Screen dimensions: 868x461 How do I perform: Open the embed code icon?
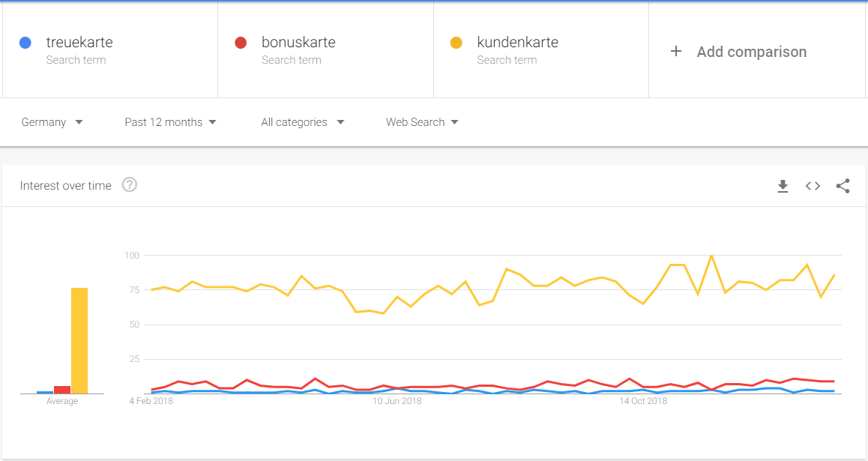(x=813, y=186)
